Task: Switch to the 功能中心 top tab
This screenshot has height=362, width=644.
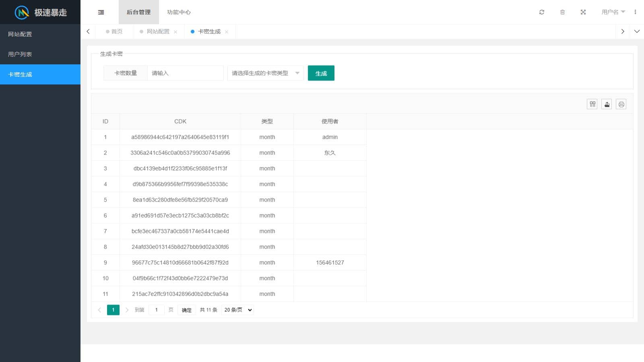Action: (x=179, y=12)
